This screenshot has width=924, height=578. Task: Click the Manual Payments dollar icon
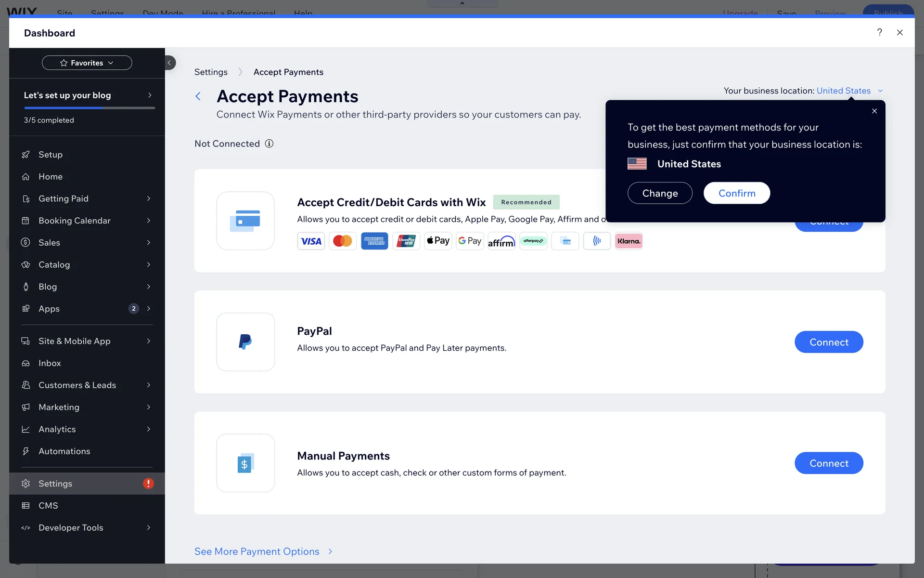pyautogui.click(x=245, y=463)
